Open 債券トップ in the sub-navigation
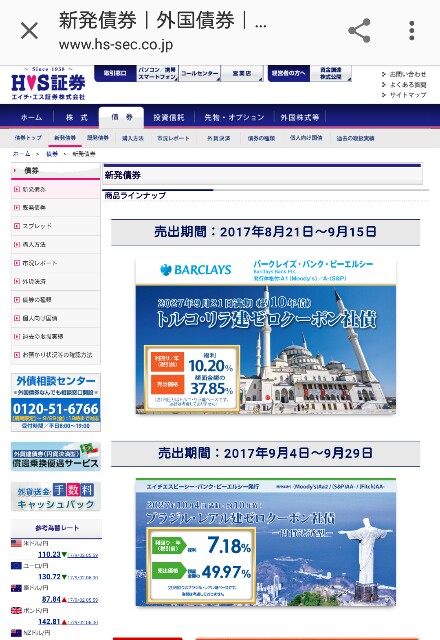 28,138
